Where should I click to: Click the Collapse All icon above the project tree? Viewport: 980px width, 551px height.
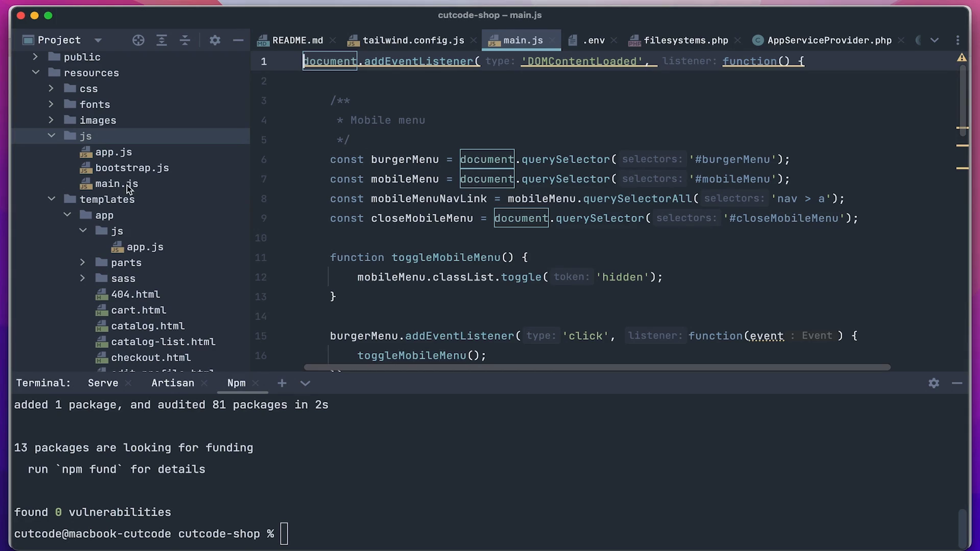pos(185,40)
